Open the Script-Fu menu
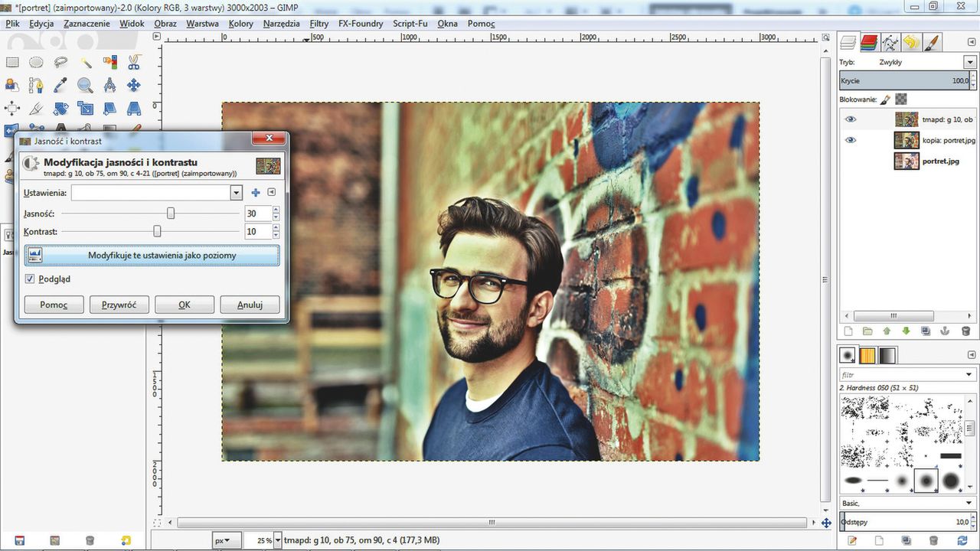The width and height of the screenshot is (980, 551). [412, 24]
